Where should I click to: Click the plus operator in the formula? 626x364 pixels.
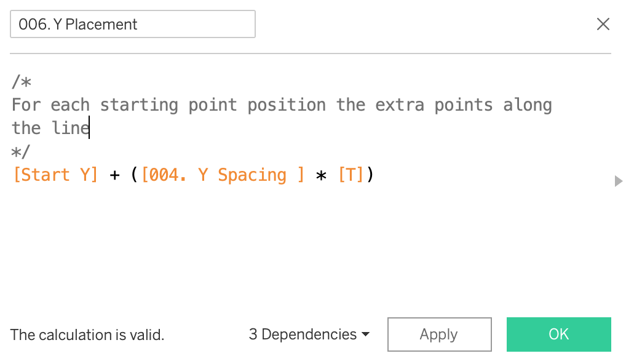pyautogui.click(x=114, y=175)
